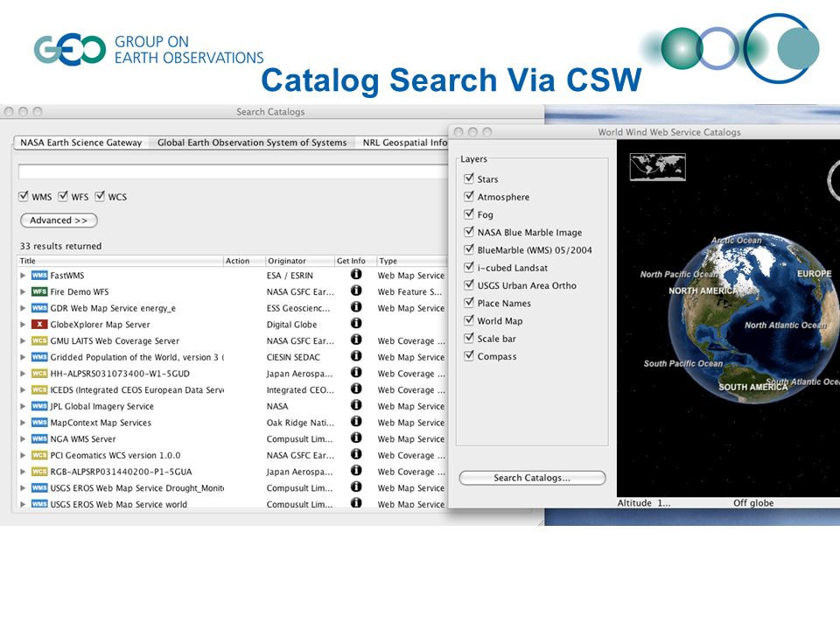View info for GMU LAITS Web Coverage Server

(356, 339)
